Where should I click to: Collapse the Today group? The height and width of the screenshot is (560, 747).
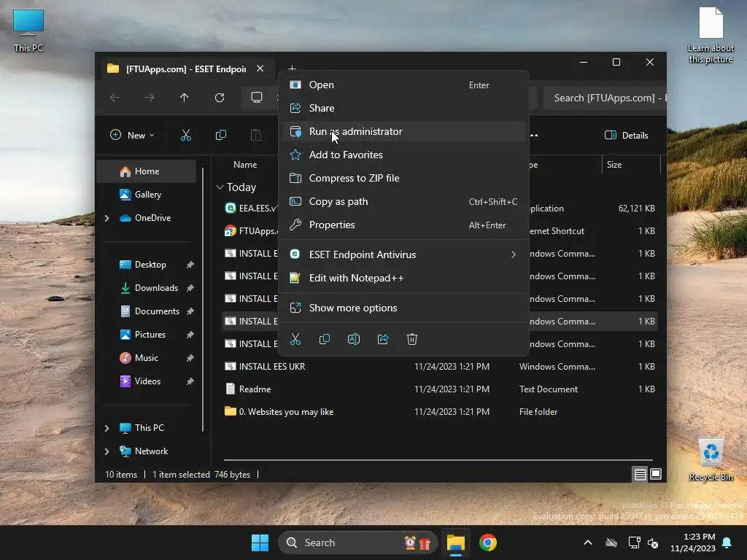click(x=220, y=187)
